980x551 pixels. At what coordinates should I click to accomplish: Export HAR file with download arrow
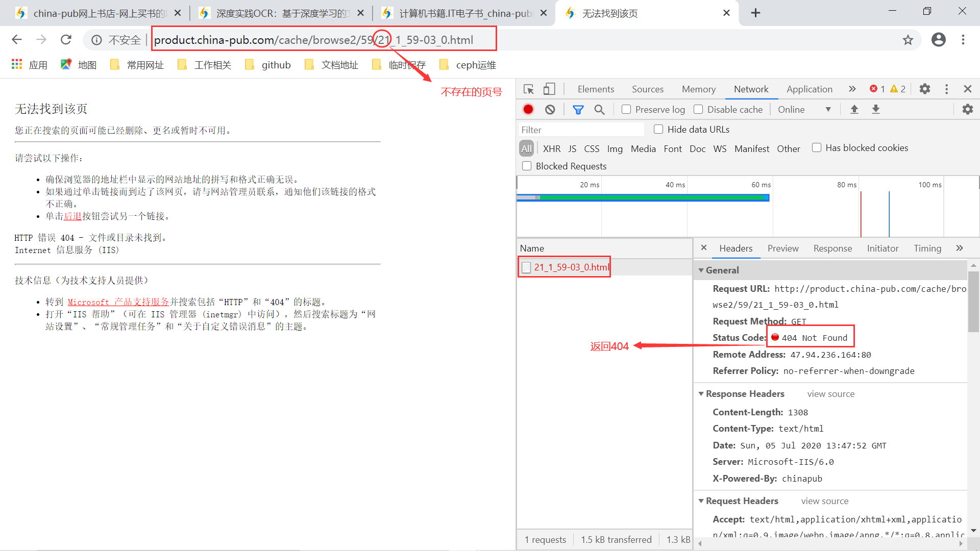(876, 109)
